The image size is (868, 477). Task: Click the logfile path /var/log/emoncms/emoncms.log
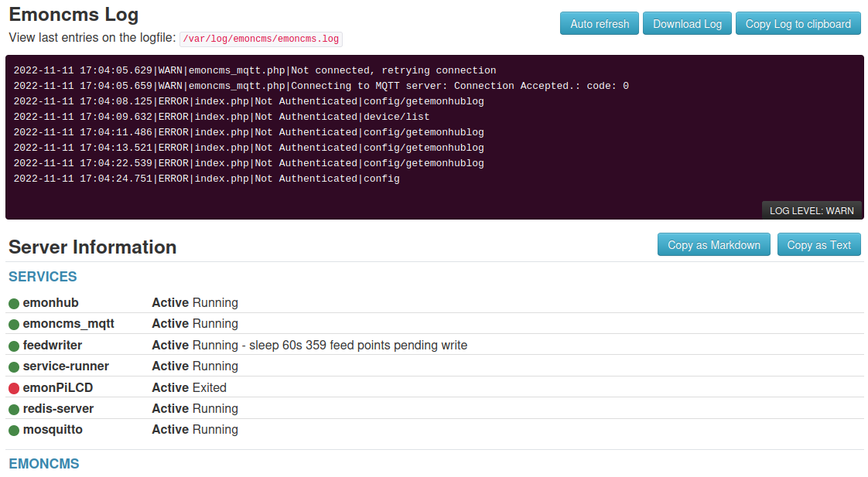260,39
